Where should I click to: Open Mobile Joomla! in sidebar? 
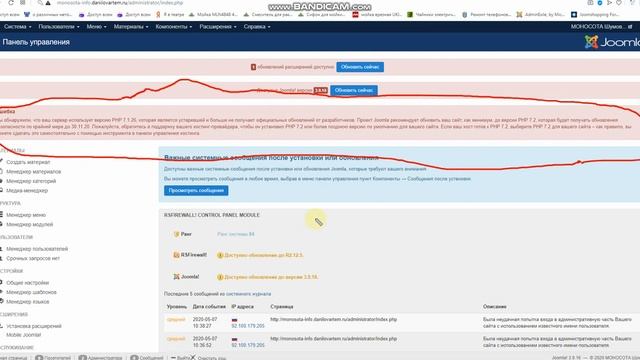click(23, 335)
